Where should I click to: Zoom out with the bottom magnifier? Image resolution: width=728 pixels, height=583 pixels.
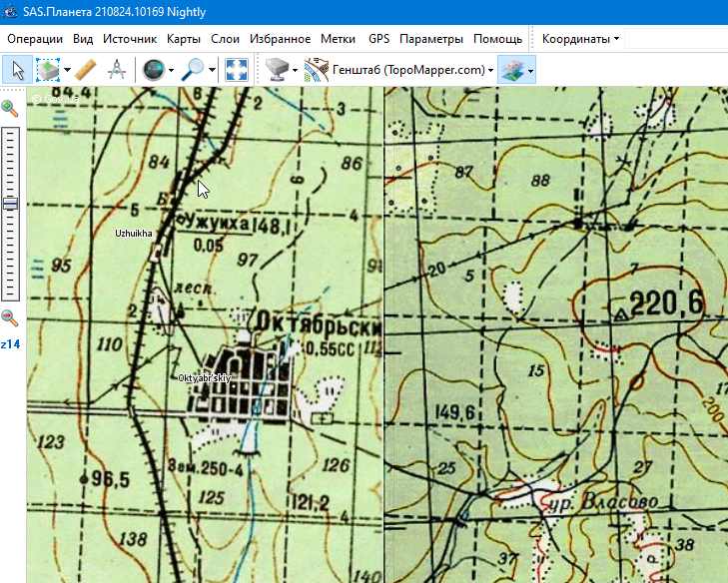(x=10, y=318)
